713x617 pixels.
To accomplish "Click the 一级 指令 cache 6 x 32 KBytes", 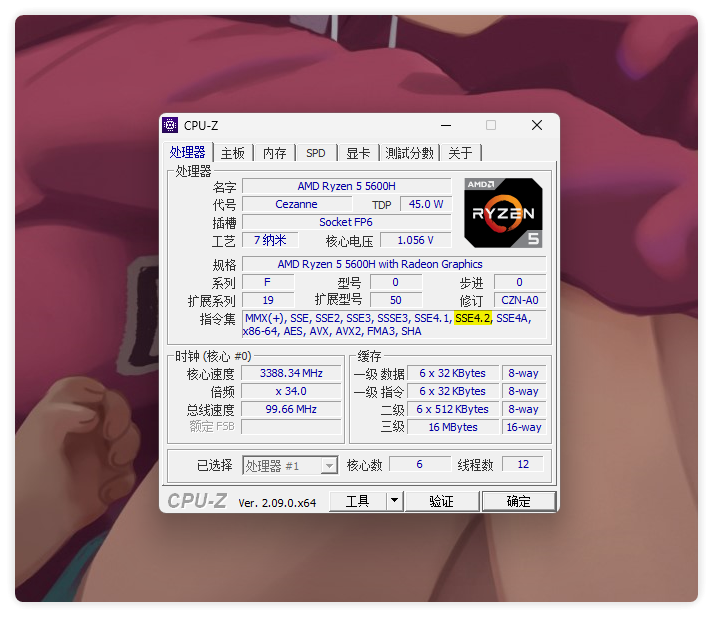I will [453, 391].
